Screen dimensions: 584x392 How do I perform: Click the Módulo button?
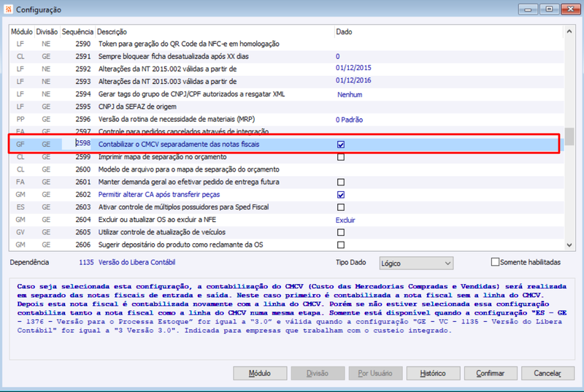pos(260,373)
